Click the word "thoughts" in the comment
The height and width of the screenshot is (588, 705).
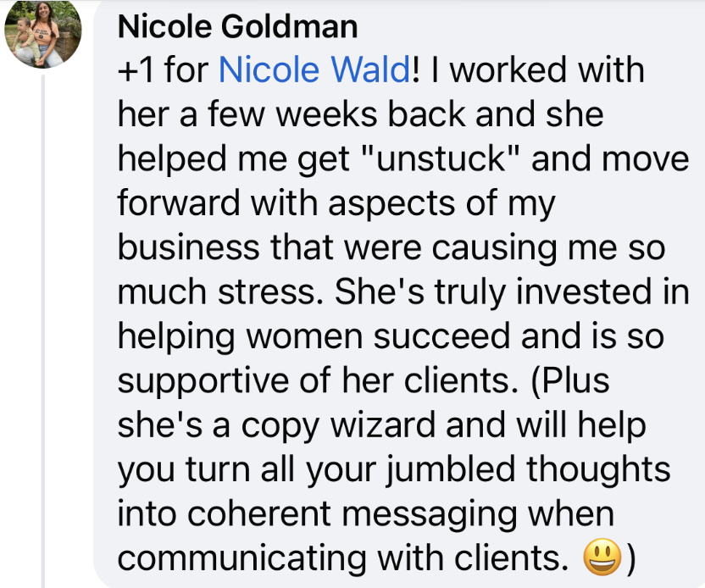click(x=598, y=470)
